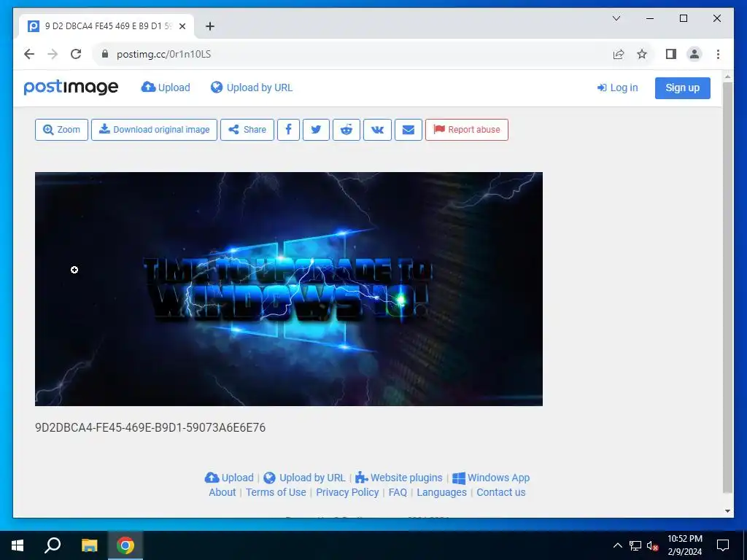The width and height of the screenshot is (747, 560).
Task: Open the Privacy Policy link
Action: point(347,492)
